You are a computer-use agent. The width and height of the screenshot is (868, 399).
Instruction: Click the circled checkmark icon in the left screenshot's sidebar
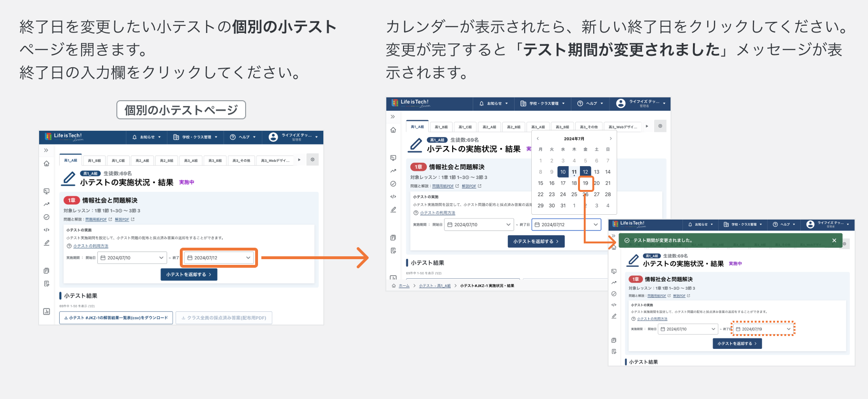[46, 217]
